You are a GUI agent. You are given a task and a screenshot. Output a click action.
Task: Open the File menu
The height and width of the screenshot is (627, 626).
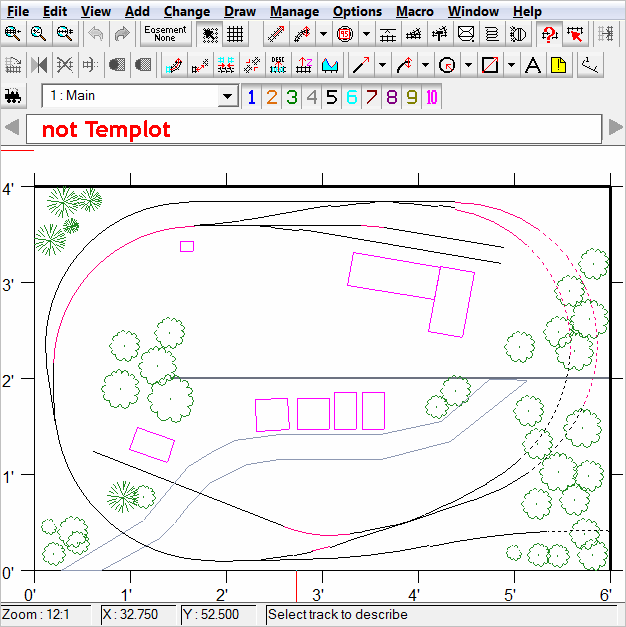(x=18, y=11)
